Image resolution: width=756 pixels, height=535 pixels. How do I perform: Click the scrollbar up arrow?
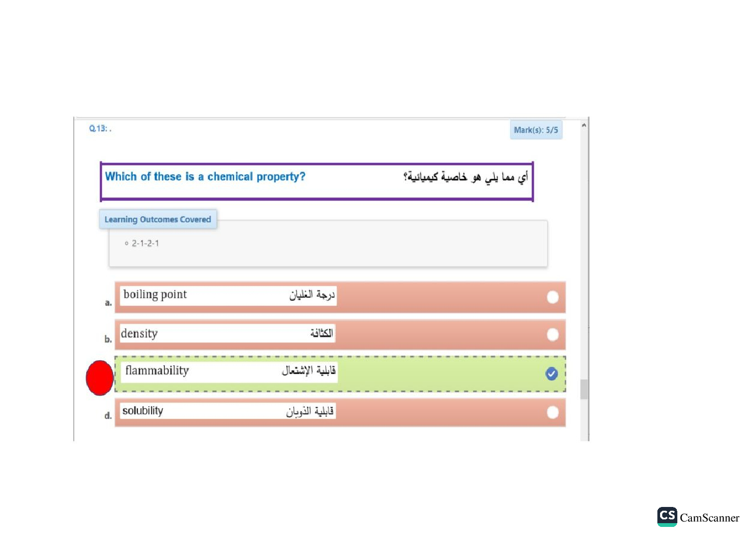(584, 125)
